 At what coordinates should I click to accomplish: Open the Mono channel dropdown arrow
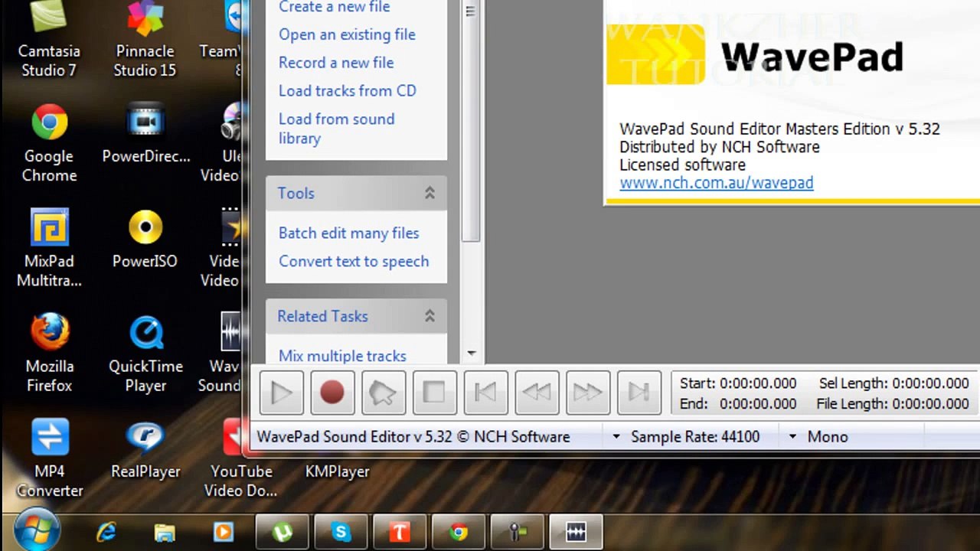792,437
